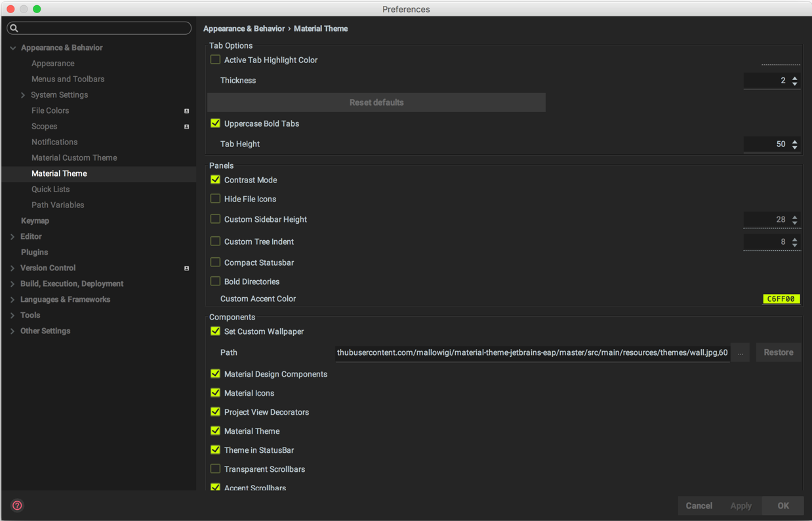Screen dimensions: 812x521
Task: Toggle the Material Theme checkbox in Components
Action: point(215,431)
